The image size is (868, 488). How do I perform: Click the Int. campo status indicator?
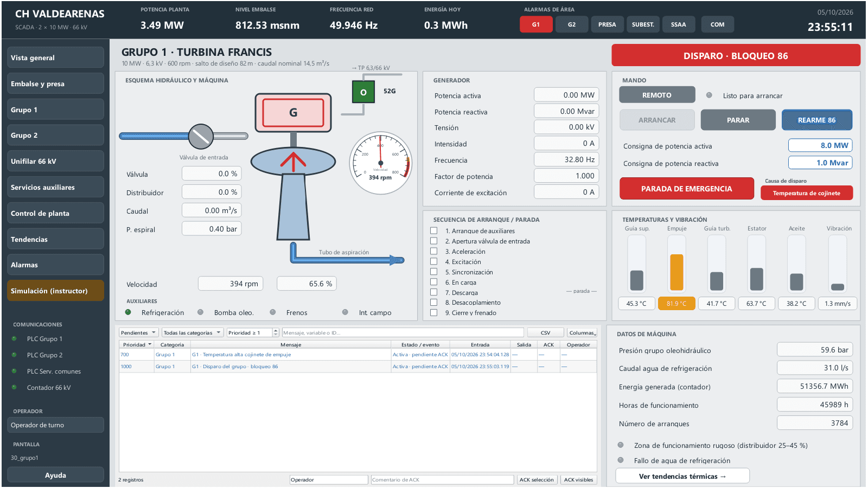tap(345, 312)
